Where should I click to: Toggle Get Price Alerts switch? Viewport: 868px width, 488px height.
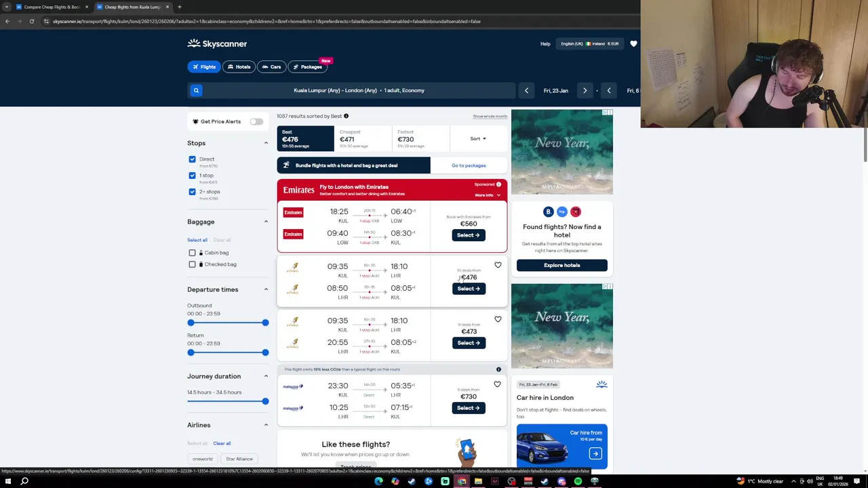click(x=256, y=121)
